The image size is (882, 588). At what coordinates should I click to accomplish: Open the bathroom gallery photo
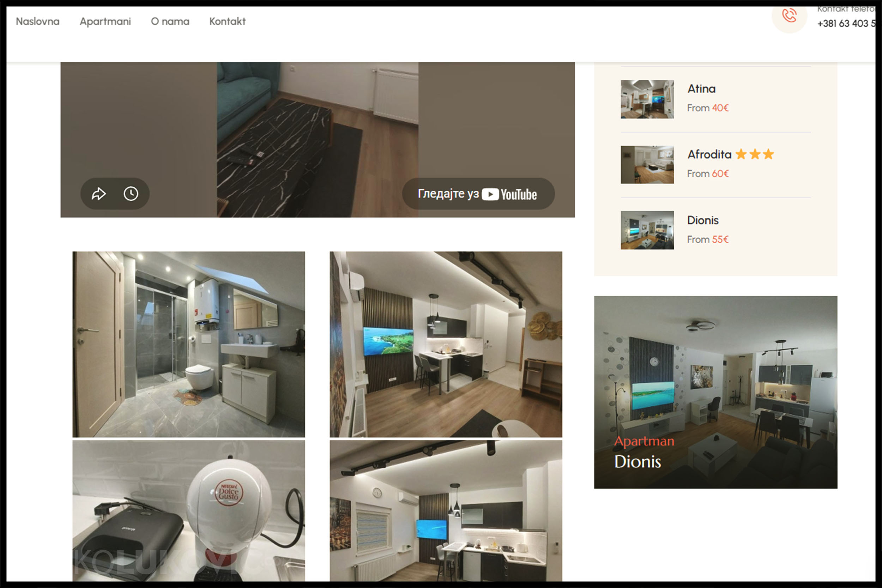[189, 344]
